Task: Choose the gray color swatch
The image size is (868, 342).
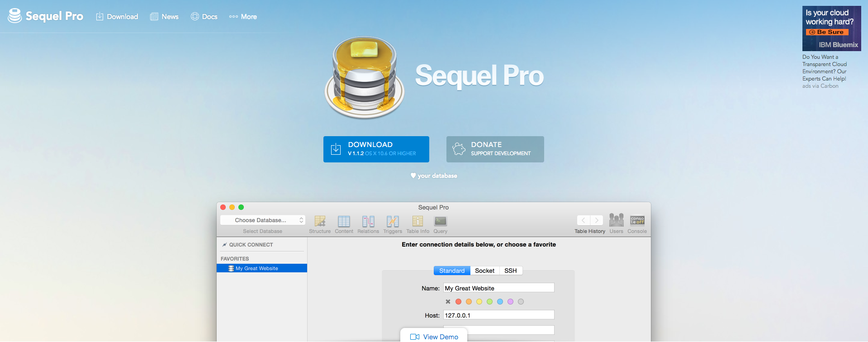Action: (x=521, y=302)
